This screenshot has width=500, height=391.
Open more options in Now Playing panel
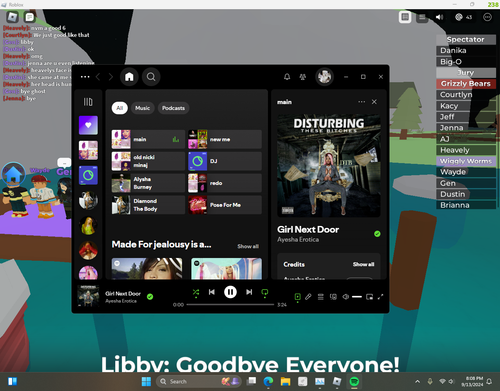(x=362, y=102)
